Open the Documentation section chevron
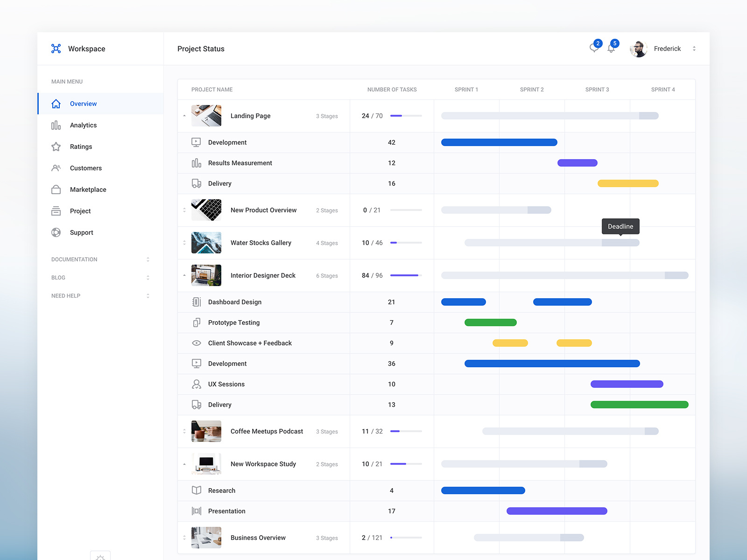Screen dimensions: 747x560 pos(148,259)
